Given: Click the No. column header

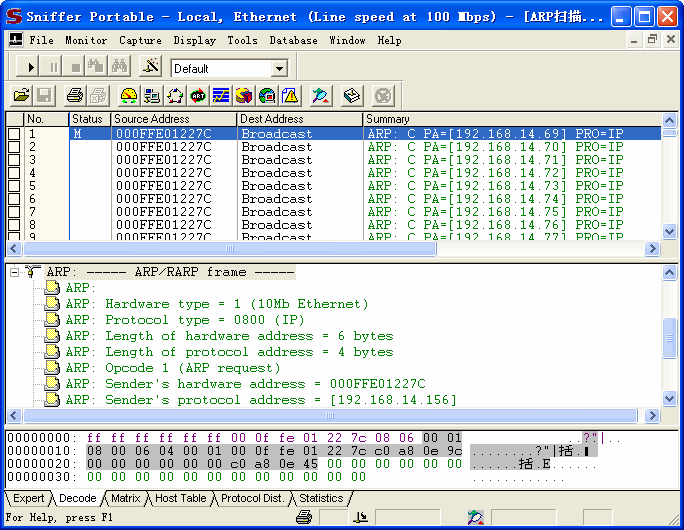Looking at the screenshot, I should (x=46, y=119).
